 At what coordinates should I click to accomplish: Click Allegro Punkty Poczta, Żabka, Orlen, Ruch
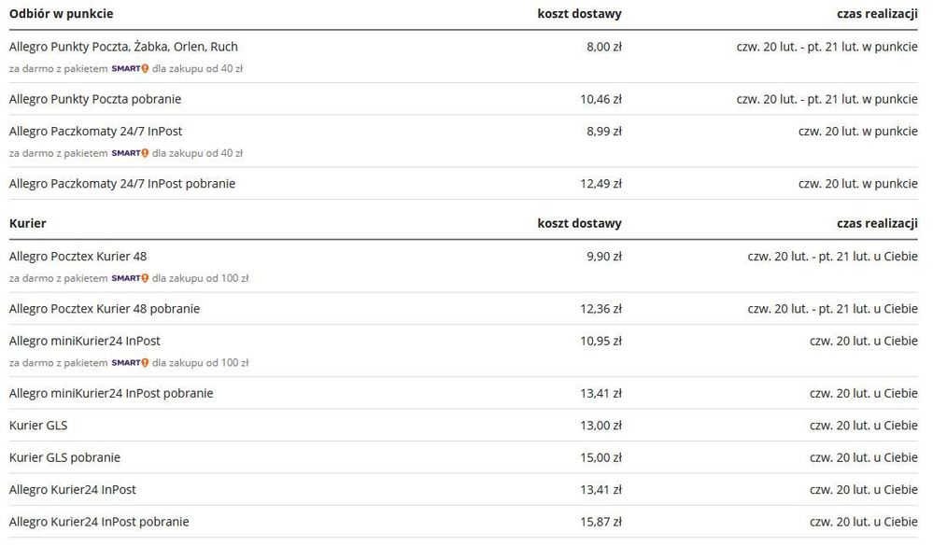pyautogui.click(x=123, y=47)
